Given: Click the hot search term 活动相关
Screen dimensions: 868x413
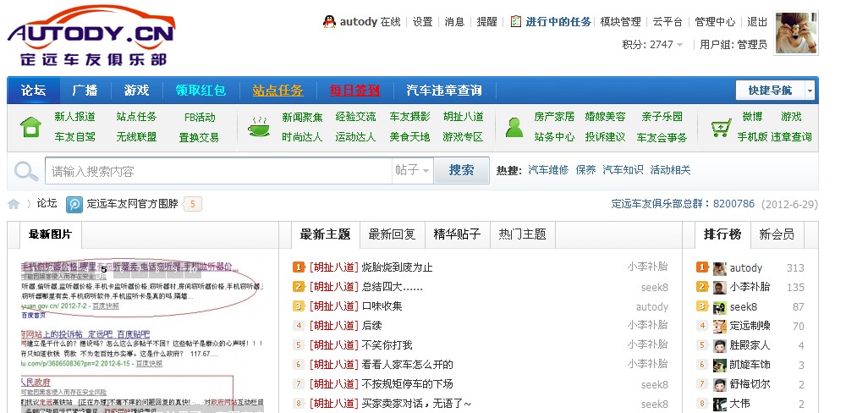Looking at the screenshot, I should tap(670, 170).
